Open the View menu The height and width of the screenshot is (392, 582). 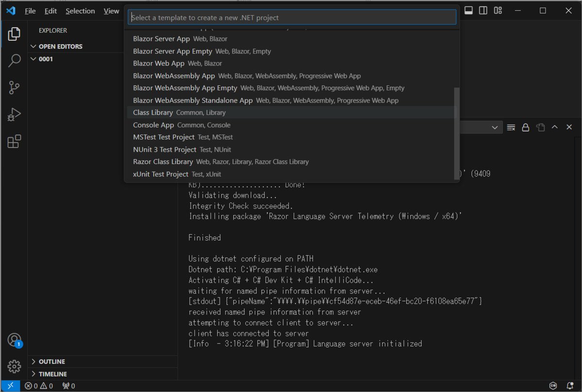[x=111, y=11]
